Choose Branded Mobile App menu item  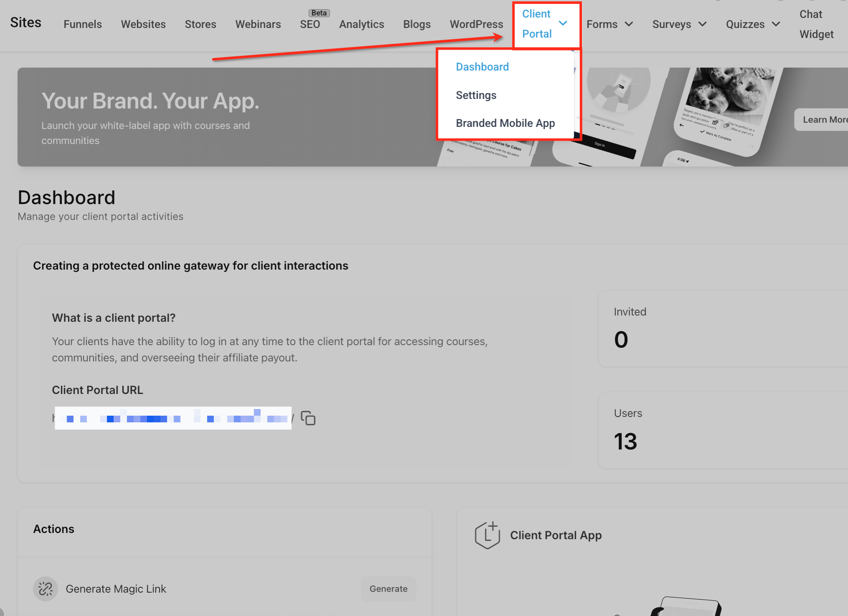tap(505, 123)
